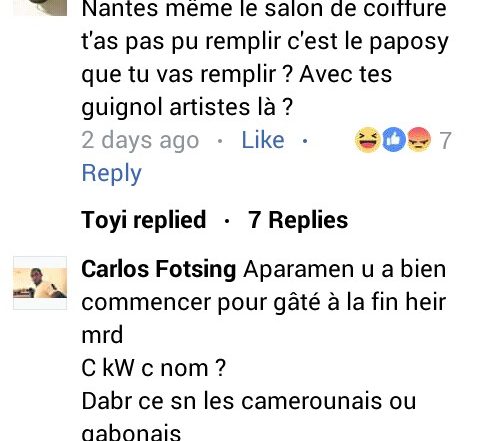Like the comment posted 2 days ago

[x=263, y=140]
